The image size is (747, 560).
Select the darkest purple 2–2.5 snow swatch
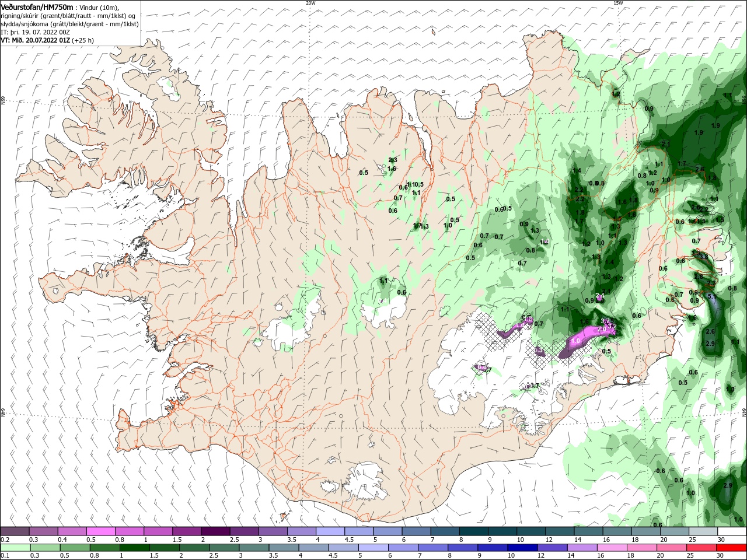coord(215,531)
